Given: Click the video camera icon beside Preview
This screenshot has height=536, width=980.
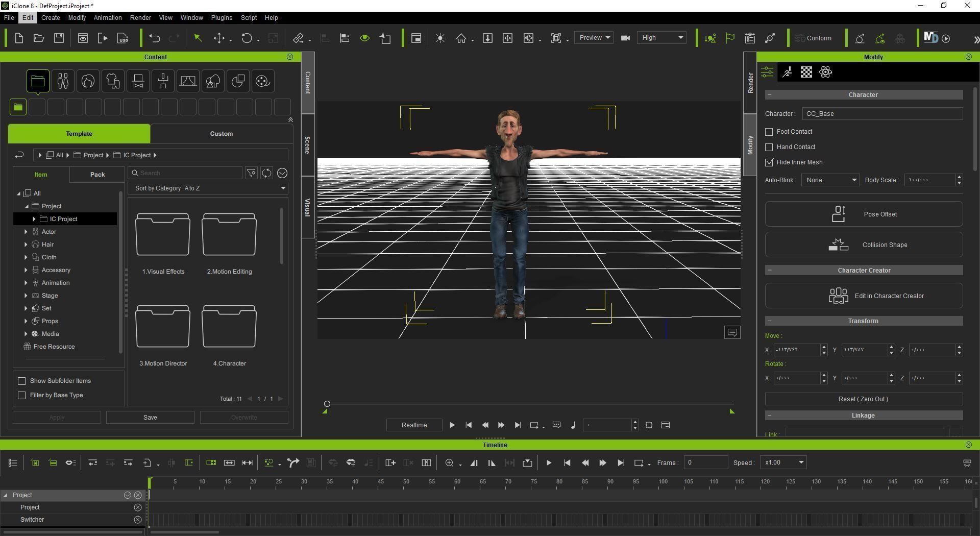Looking at the screenshot, I should pyautogui.click(x=625, y=38).
